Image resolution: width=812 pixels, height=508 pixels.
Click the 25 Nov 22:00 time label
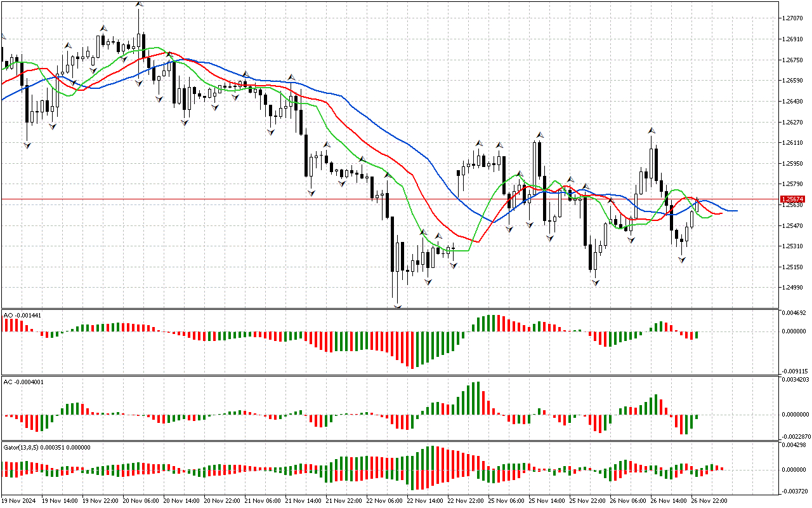point(587,501)
